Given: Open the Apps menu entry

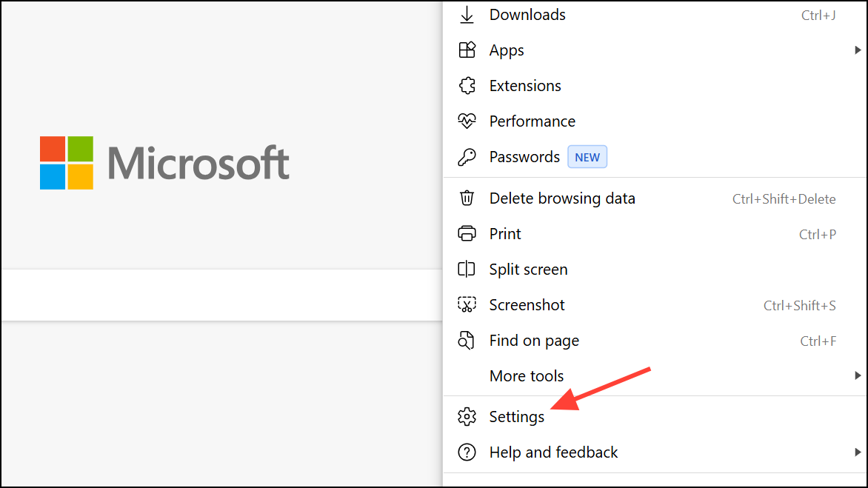Looking at the screenshot, I should 655,50.
